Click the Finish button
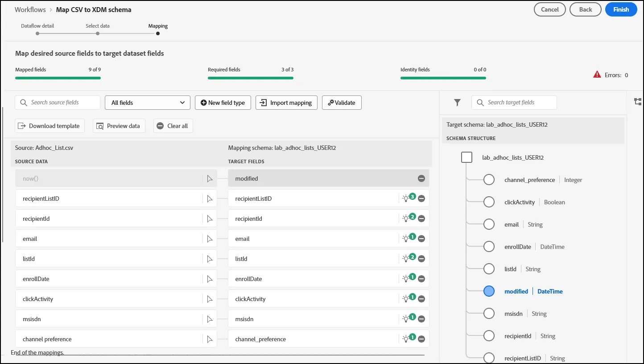Viewport: 644px width, 364px height. coord(621,9)
